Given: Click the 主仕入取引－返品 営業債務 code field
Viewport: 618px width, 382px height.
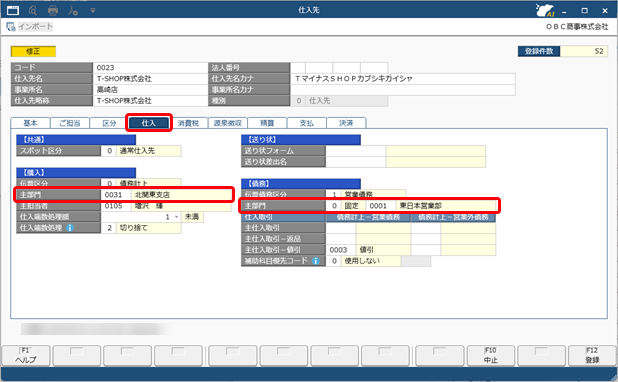Looking at the screenshot, I should [341, 239].
